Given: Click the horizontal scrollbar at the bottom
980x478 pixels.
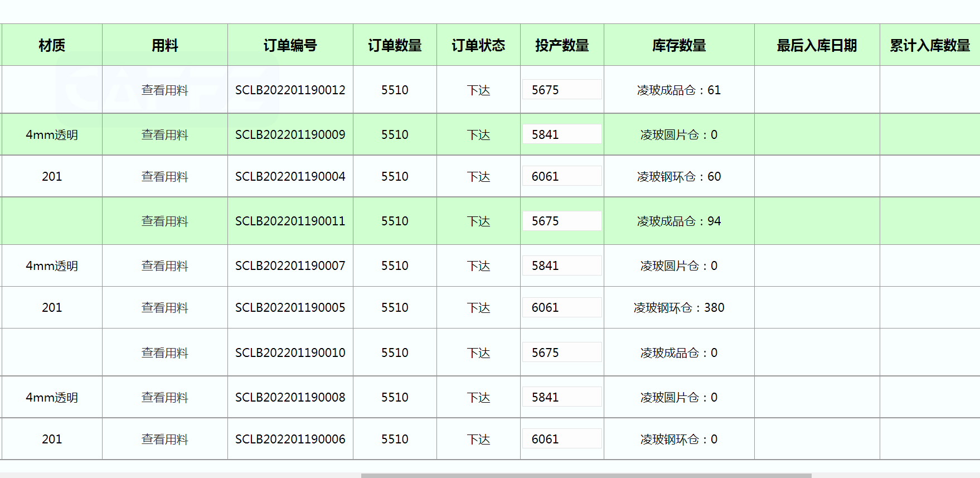Looking at the screenshot, I should pos(585,475).
